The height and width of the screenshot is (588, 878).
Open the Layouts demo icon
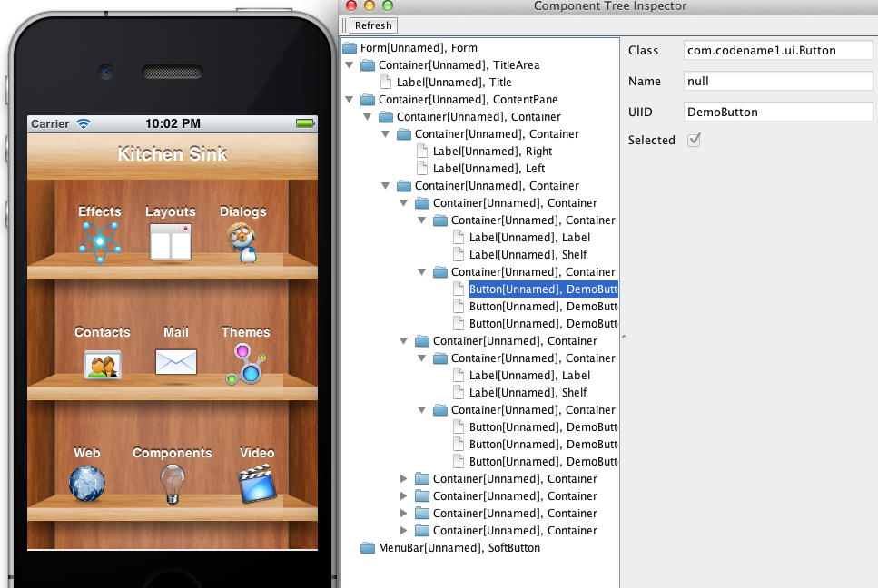point(170,241)
